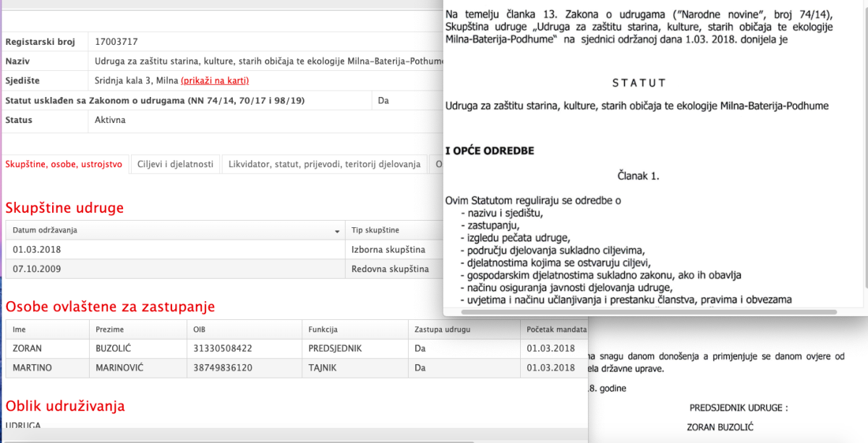Viewport: 868px width, 443px height.
Task: Click the horizontal scrollbar below Oblik udruživanja
Action: 289,436
